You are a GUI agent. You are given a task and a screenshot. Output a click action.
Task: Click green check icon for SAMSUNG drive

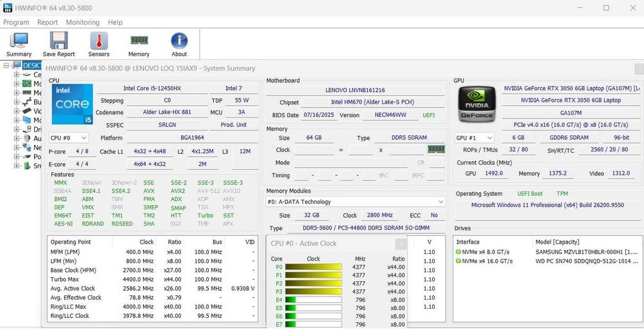[459, 252]
